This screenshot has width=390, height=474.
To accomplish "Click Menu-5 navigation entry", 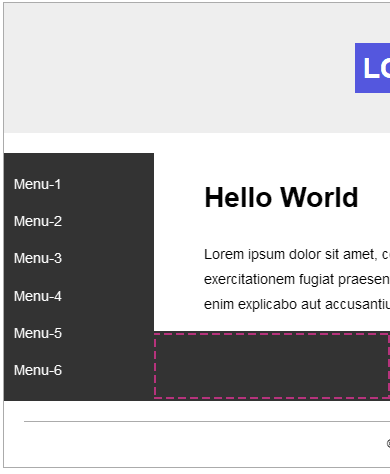I will pyautogui.click(x=38, y=333).
